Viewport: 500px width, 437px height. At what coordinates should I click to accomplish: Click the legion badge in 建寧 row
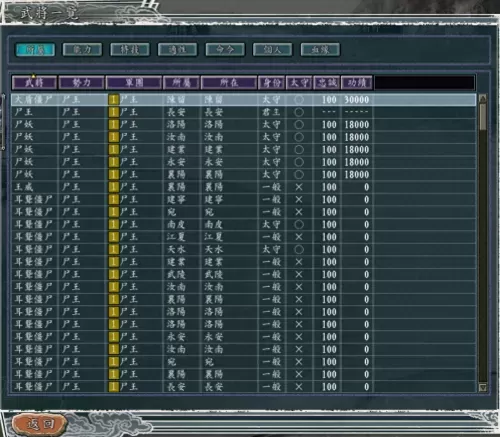pyautogui.click(x=113, y=200)
